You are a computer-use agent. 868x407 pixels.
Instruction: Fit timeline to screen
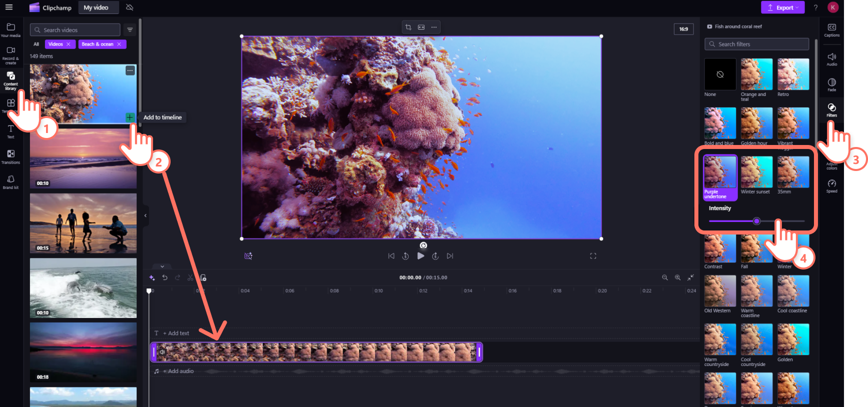coord(690,277)
